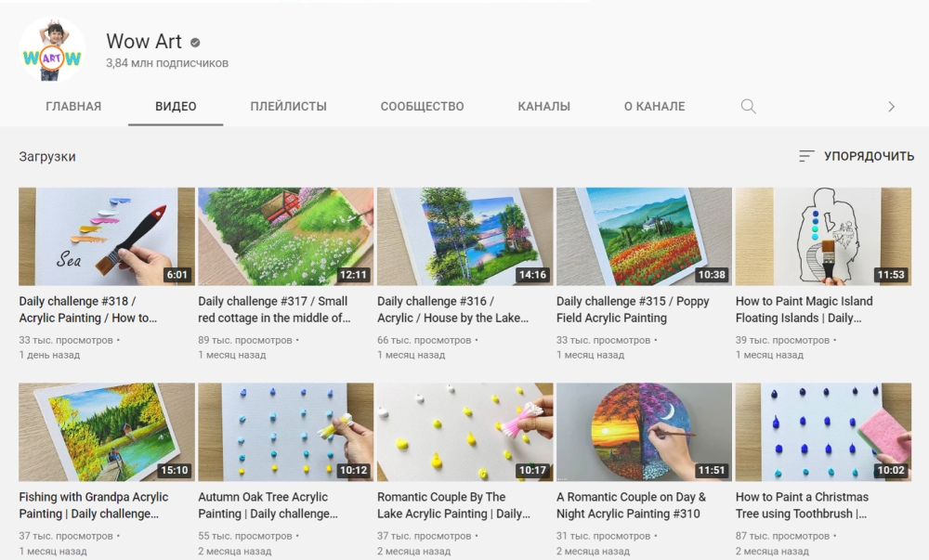Go to the СООБЩЕСТВО tab

point(422,107)
